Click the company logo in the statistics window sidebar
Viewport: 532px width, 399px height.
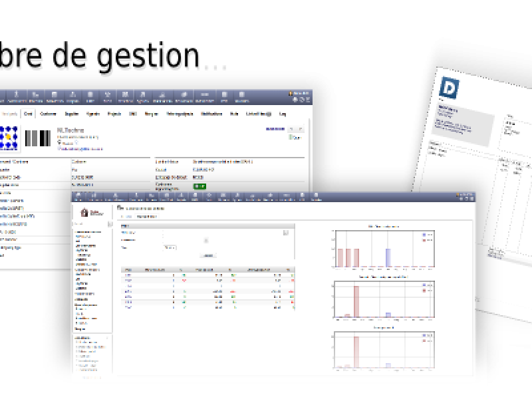92,213
